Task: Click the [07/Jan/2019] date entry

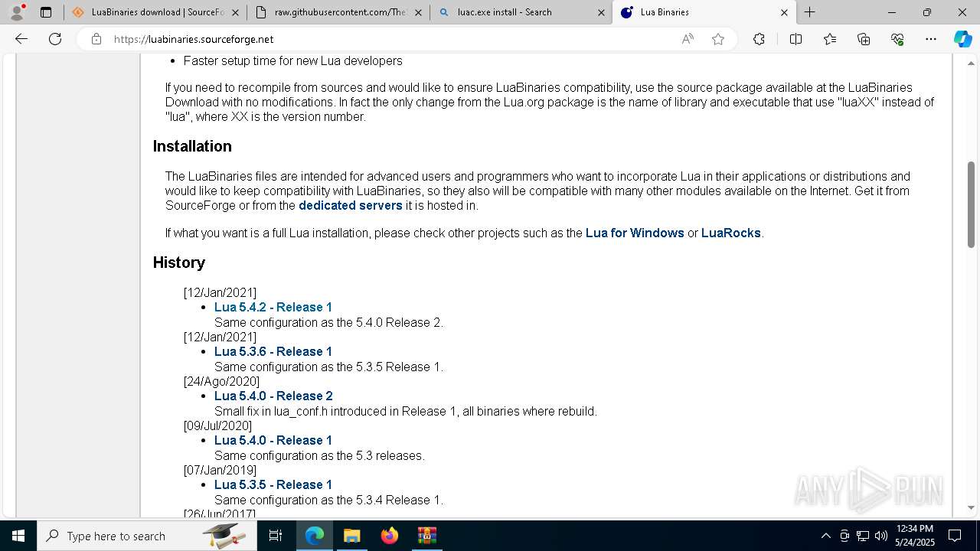Action: point(220,470)
